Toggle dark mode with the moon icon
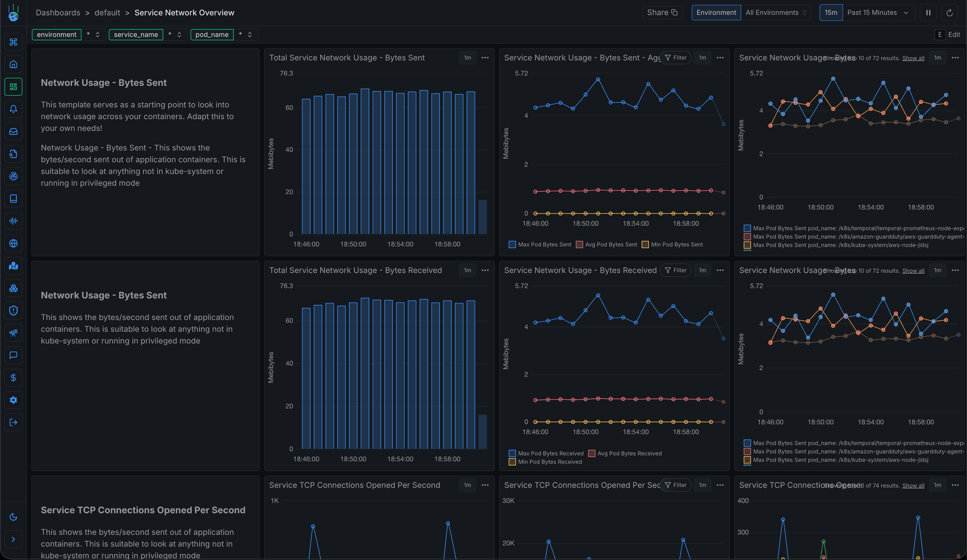 click(x=13, y=517)
